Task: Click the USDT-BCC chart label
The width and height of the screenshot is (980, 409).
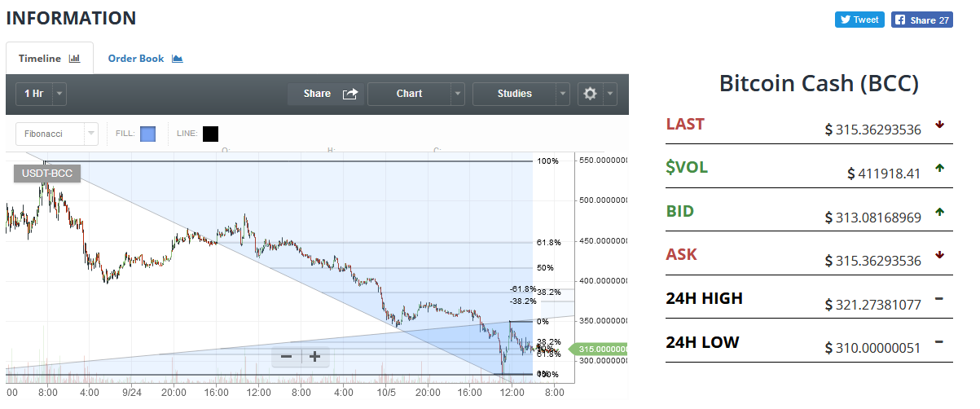Action: (47, 174)
